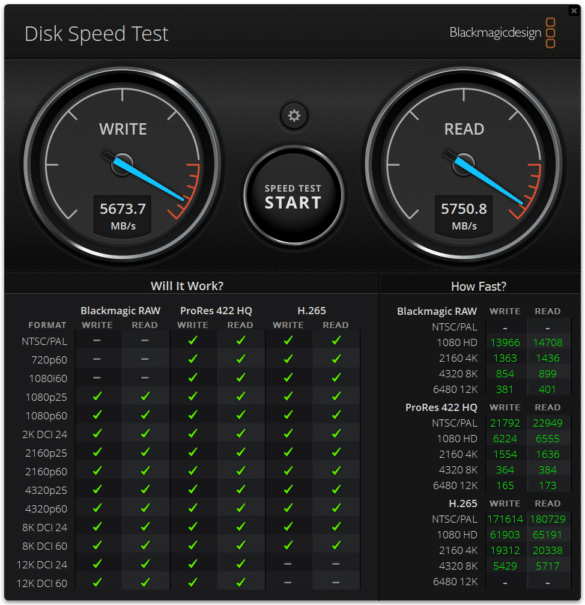Select the 2K DCI 24 format row label

tap(45, 434)
